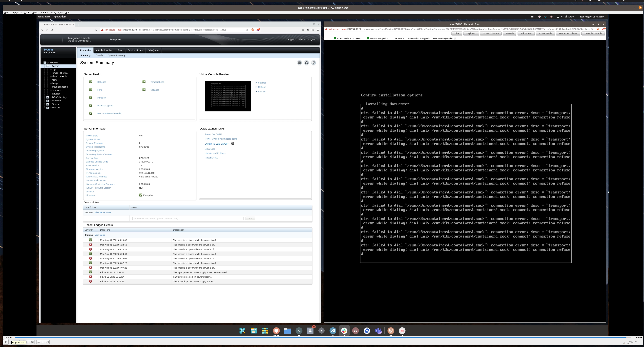Click the iDRAC print icon
Screen dimensions: 644x347
pyautogui.click(x=299, y=63)
